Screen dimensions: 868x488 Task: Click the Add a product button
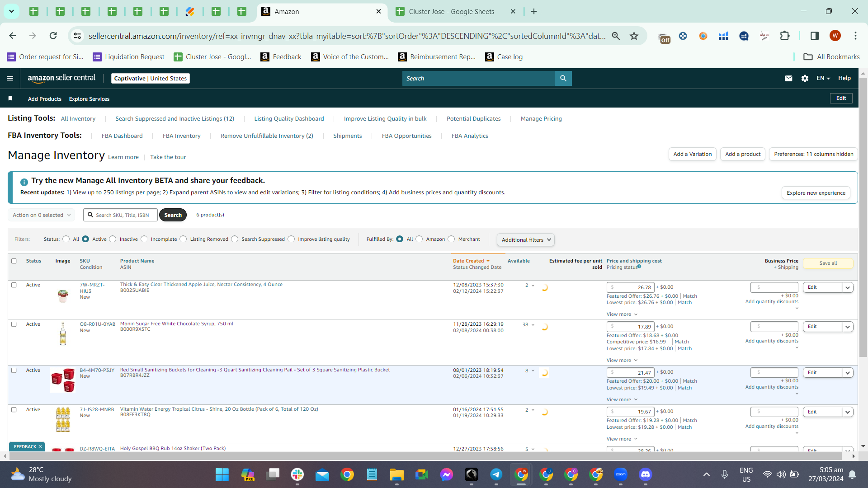coord(743,154)
